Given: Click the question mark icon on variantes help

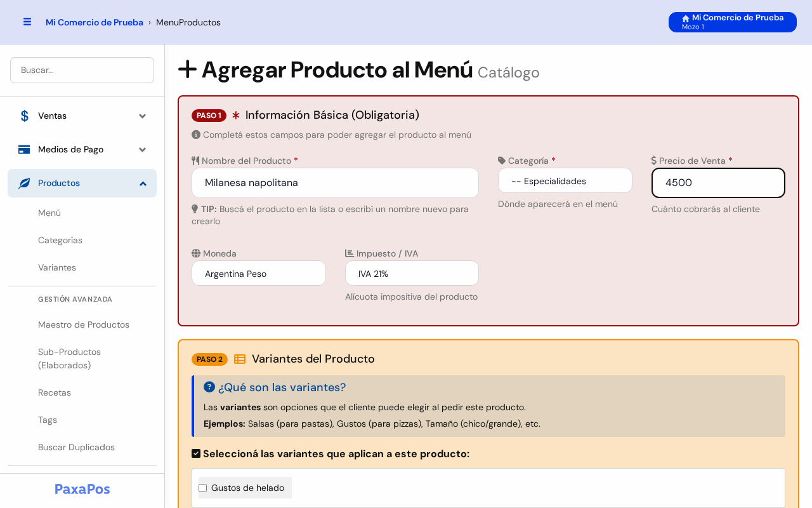Looking at the screenshot, I should click(209, 387).
